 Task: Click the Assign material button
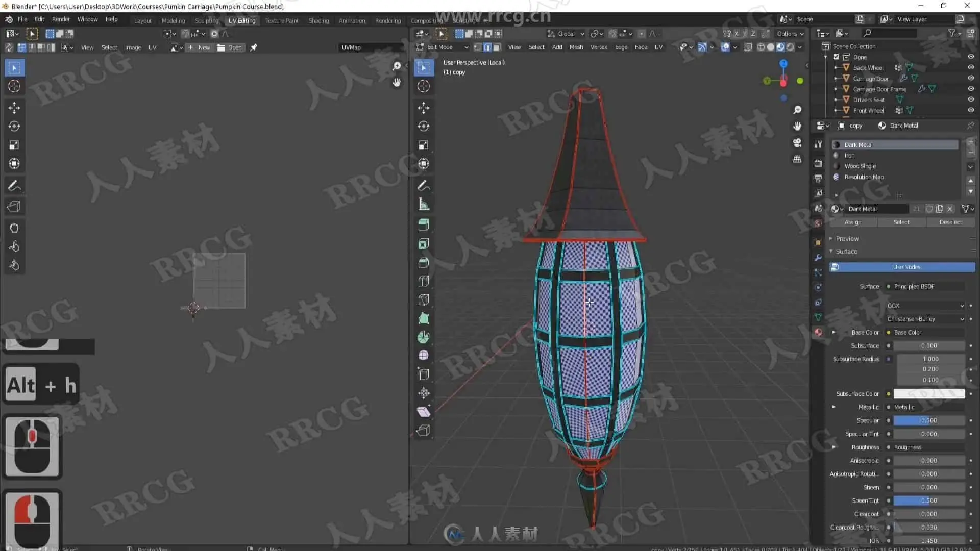[x=852, y=222]
